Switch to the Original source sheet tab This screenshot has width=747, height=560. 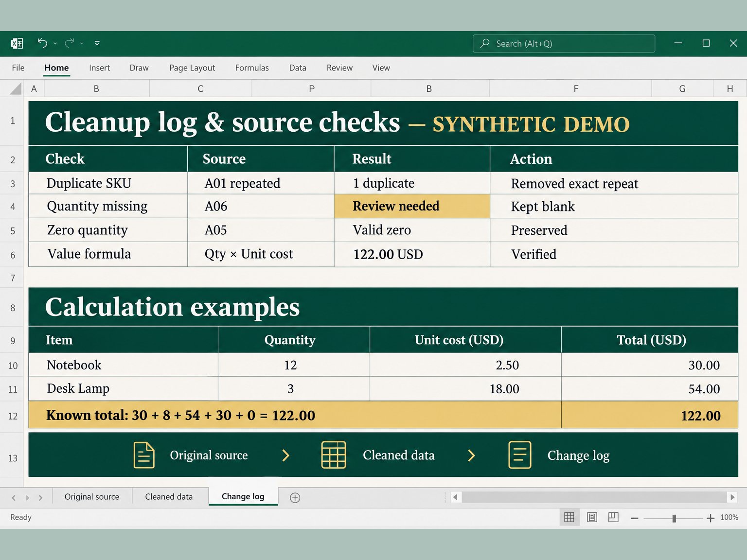[x=92, y=497]
